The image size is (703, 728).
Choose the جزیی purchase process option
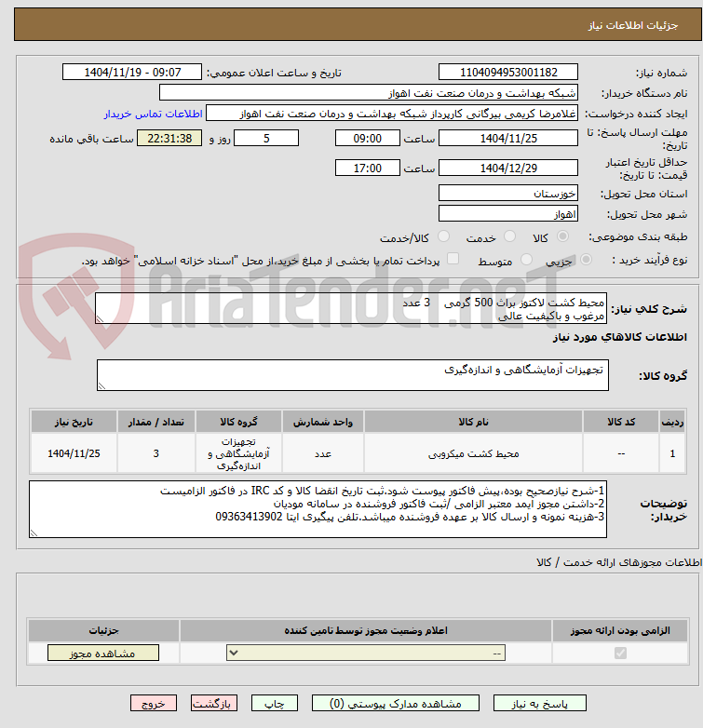click(586, 260)
